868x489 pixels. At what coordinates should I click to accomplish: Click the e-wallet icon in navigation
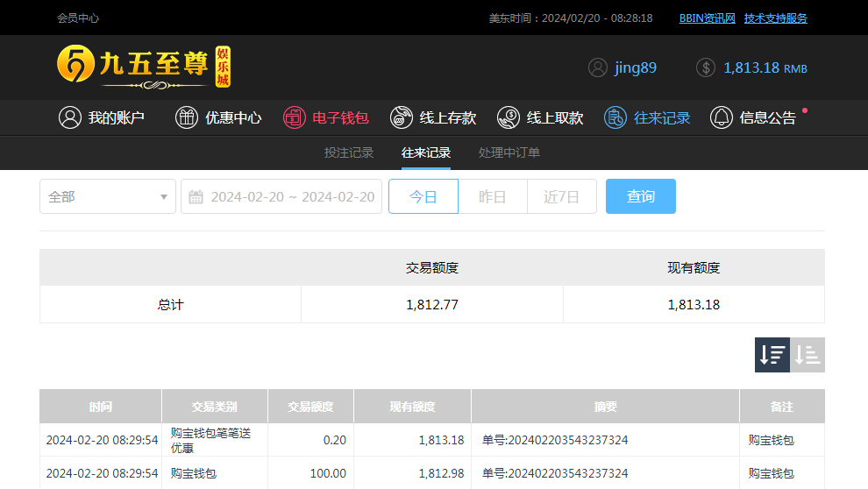tap(295, 117)
